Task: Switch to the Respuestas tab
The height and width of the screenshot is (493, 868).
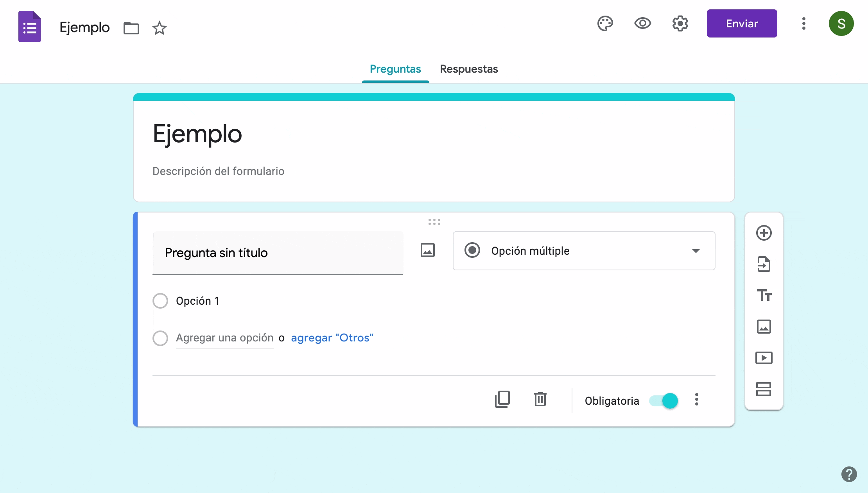Action: click(469, 69)
